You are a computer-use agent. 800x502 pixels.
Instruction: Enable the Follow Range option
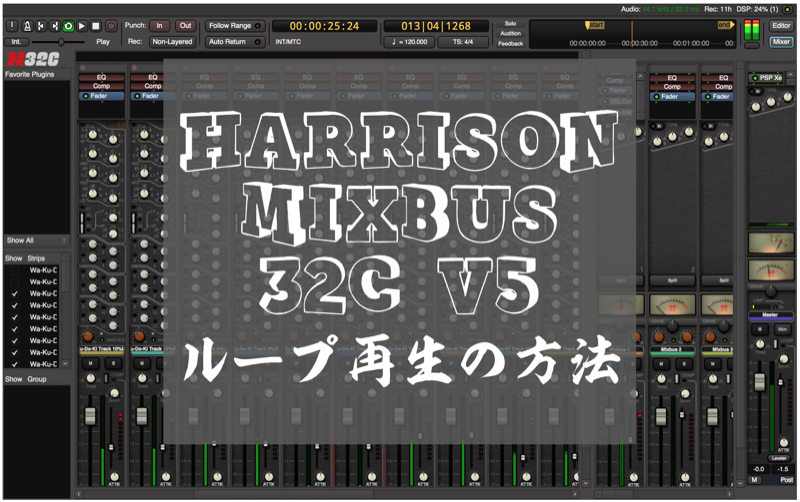tap(235, 26)
